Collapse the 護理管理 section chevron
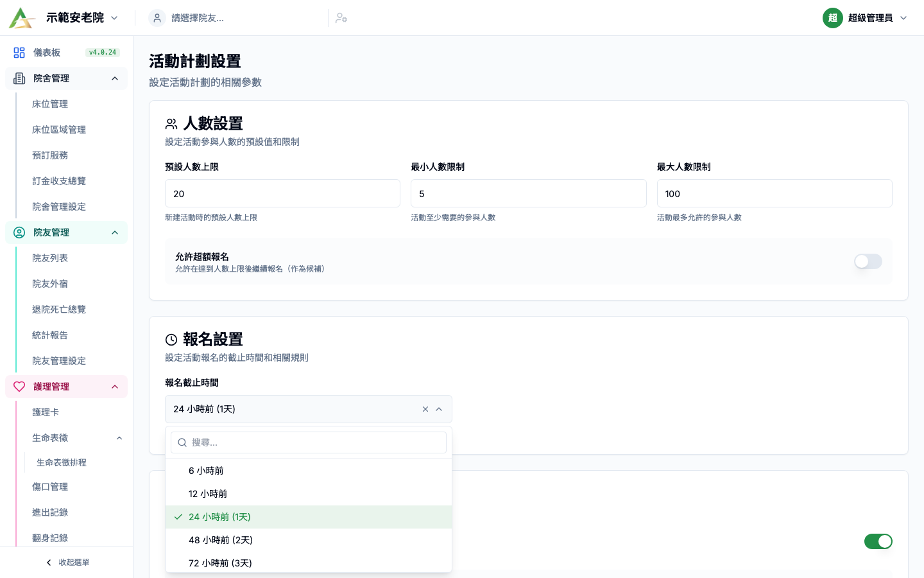The width and height of the screenshot is (924, 578). point(115,387)
